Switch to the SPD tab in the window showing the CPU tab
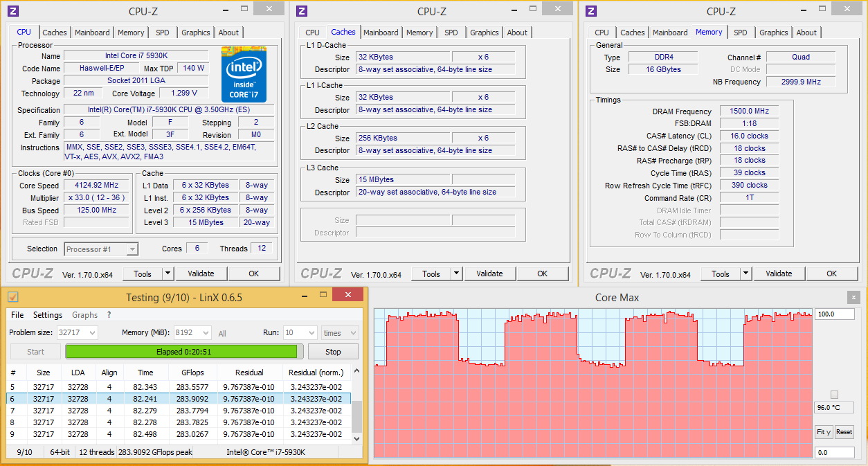The width and height of the screenshot is (868, 466). 162,33
